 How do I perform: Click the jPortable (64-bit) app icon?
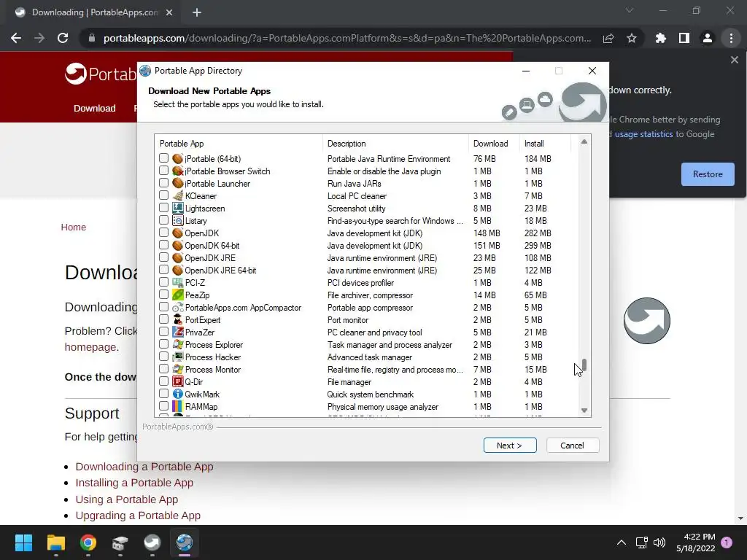click(178, 158)
